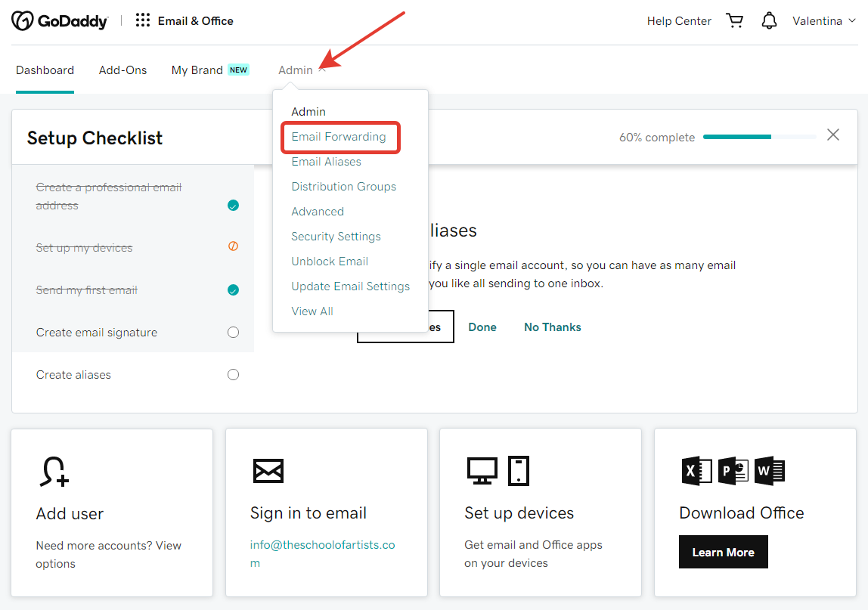The height and width of the screenshot is (610, 868).
Task: Click the 60% complete progress bar
Action: pos(759,137)
